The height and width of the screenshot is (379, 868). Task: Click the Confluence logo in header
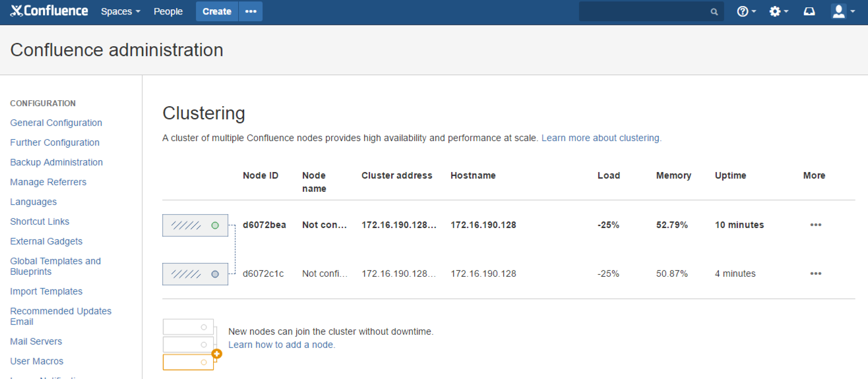[49, 11]
